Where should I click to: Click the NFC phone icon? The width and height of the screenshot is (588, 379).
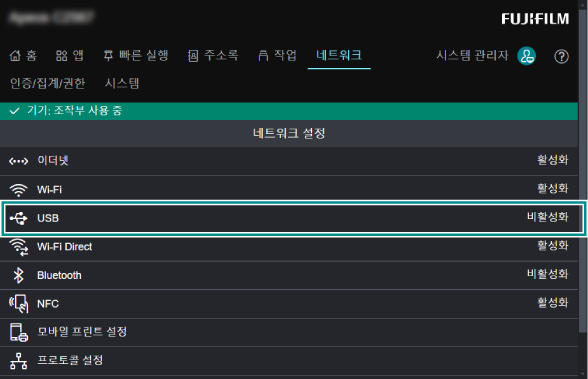click(x=18, y=304)
